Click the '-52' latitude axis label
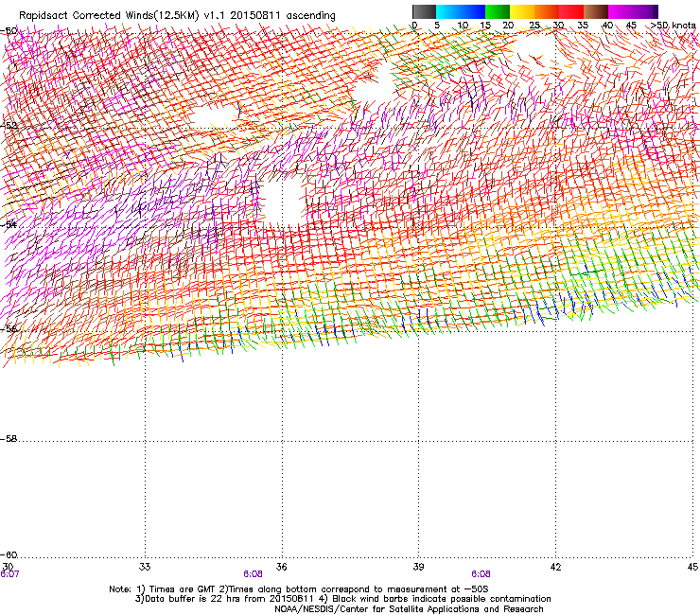 coord(9,126)
